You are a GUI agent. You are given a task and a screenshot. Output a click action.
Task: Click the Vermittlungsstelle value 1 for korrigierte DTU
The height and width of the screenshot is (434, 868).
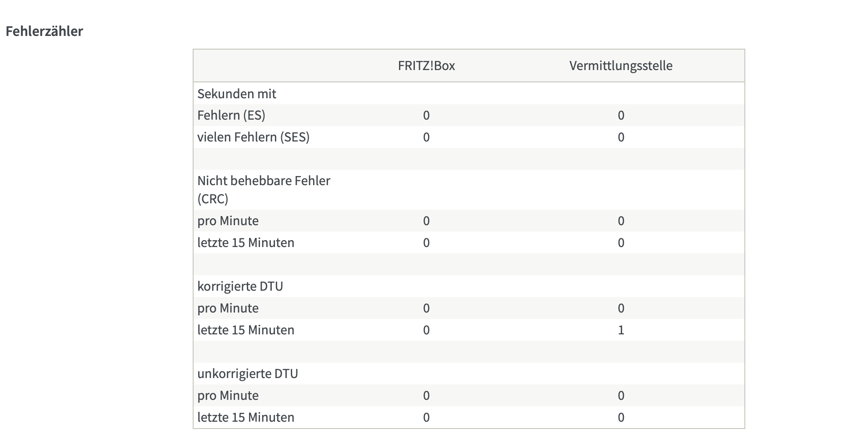(x=621, y=330)
